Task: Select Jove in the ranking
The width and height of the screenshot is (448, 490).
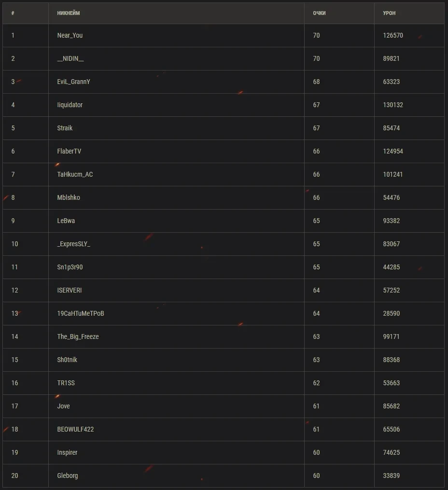Action: click(63, 406)
